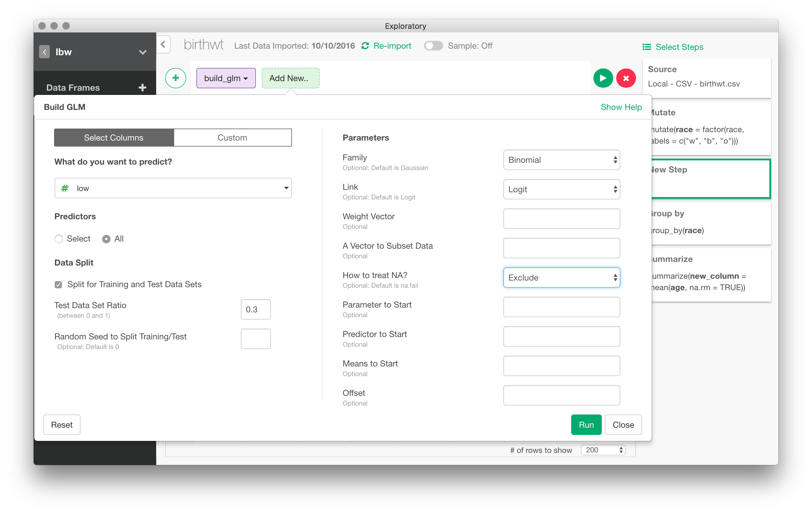Viewport: 812px width, 513px height.
Task: Open the build_glm step menu
Action: [x=226, y=78]
